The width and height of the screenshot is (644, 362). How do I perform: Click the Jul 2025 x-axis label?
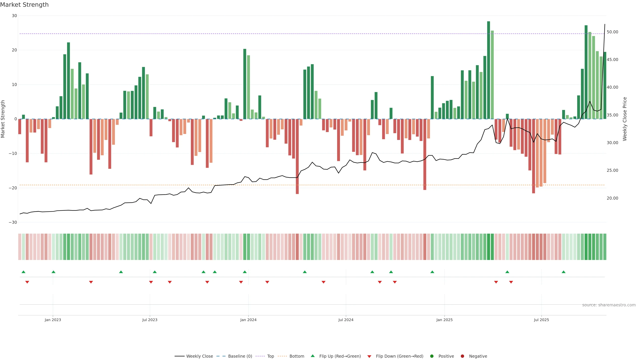tap(541, 320)
